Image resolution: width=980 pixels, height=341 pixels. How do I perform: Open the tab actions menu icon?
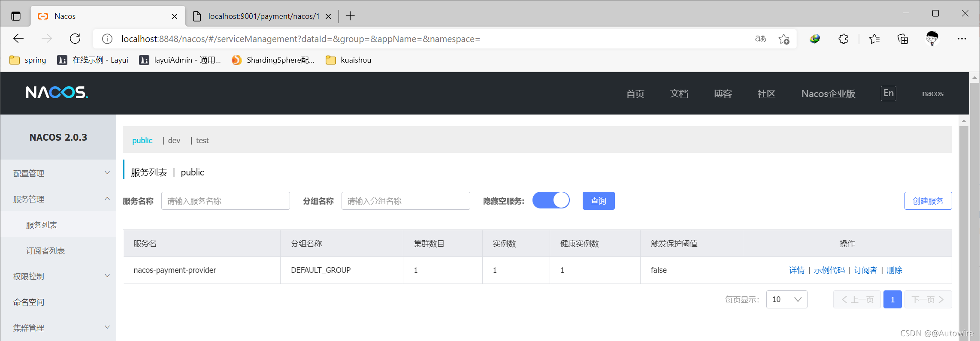click(x=16, y=16)
